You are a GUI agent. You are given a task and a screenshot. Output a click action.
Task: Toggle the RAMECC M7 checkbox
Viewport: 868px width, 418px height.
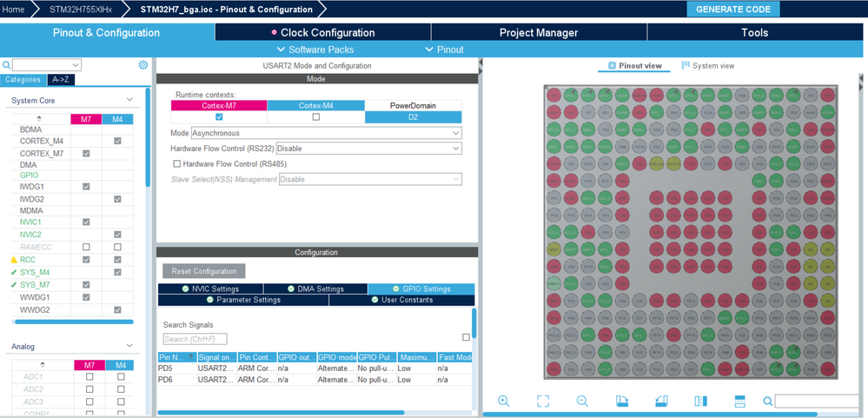tap(86, 247)
